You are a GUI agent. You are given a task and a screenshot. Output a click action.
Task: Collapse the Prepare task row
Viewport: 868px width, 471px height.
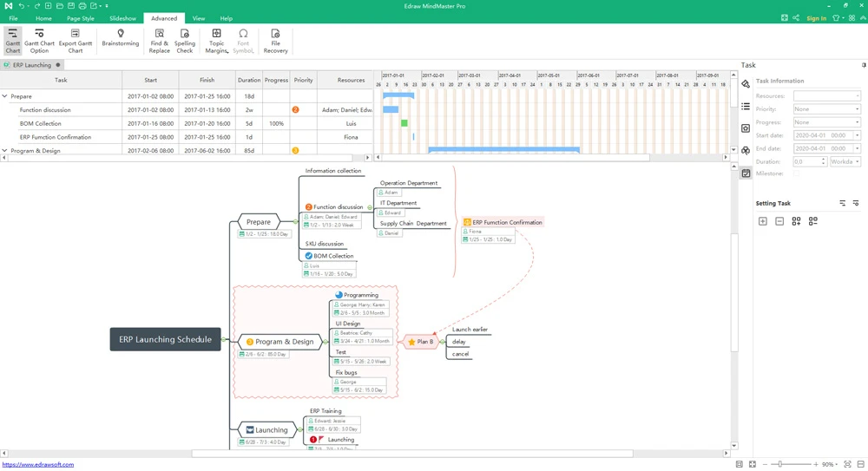click(5, 96)
